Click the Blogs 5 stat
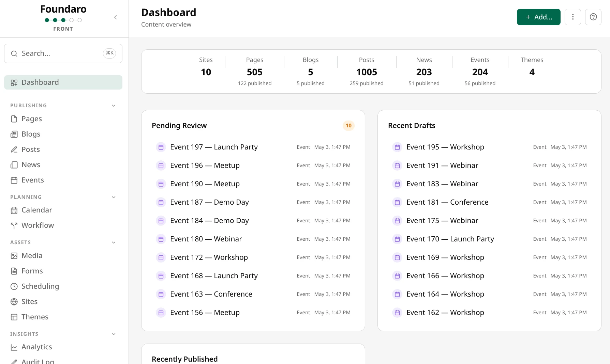Viewport: 610px width, 364px height. (x=311, y=72)
